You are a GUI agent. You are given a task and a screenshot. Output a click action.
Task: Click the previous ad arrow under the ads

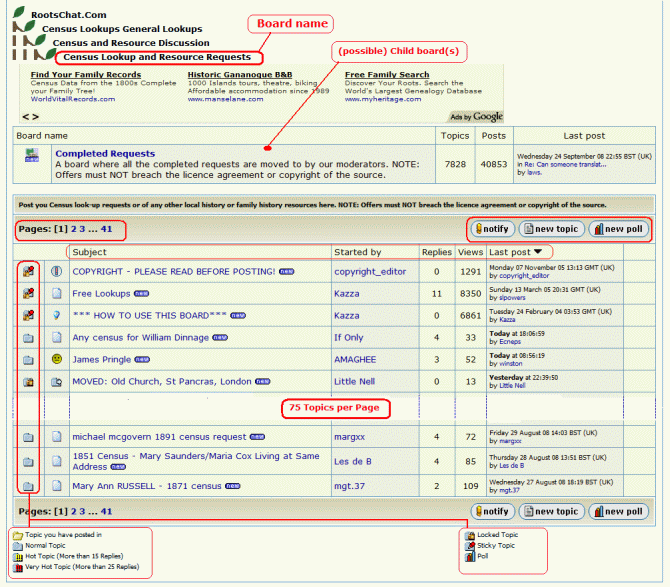25,116
